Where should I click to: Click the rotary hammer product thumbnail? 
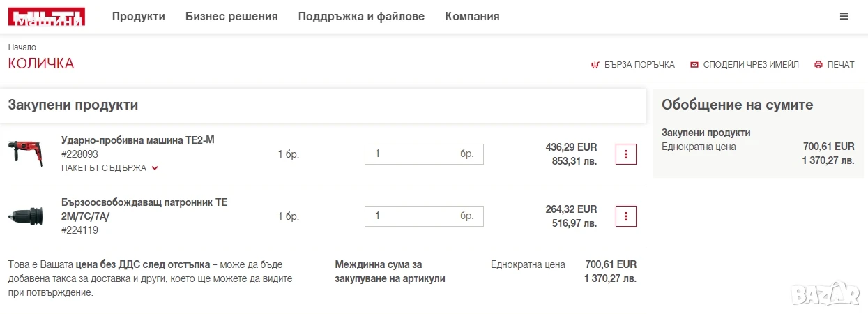coord(26,152)
